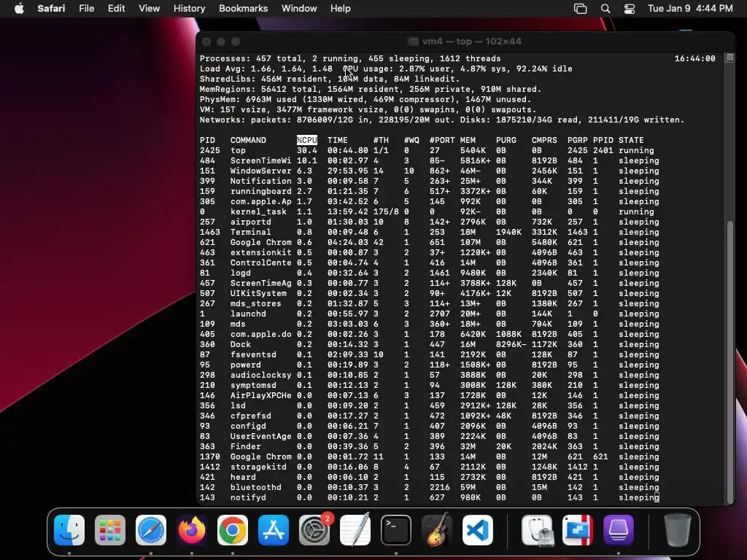Click the 16:44:00 timestamp in terminal
The height and width of the screenshot is (560, 747).
(x=694, y=58)
